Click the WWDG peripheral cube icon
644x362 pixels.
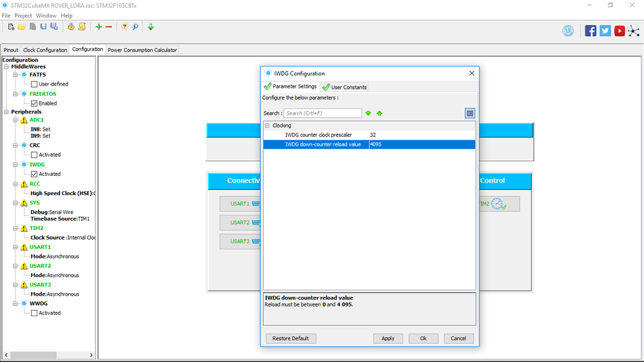[x=24, y=304]
